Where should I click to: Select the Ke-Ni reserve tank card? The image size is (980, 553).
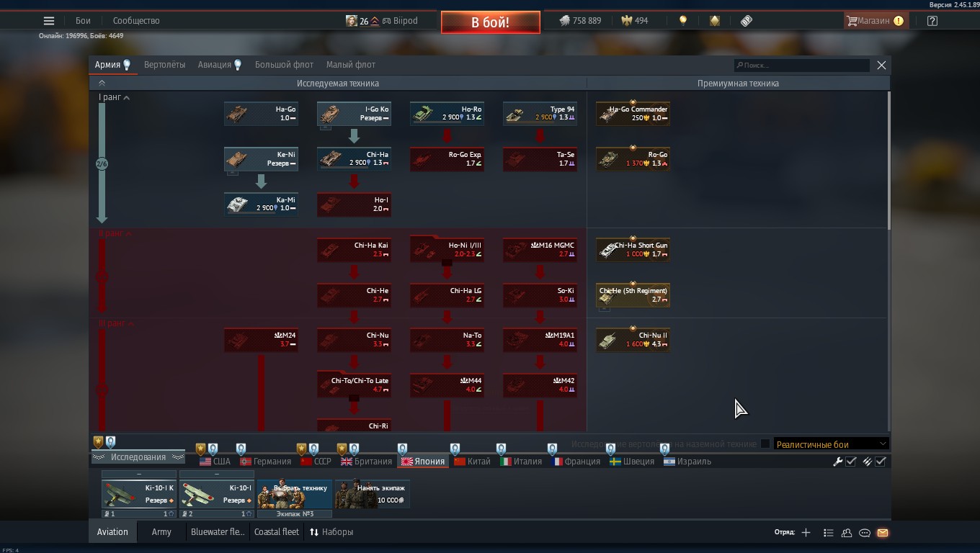261,159
